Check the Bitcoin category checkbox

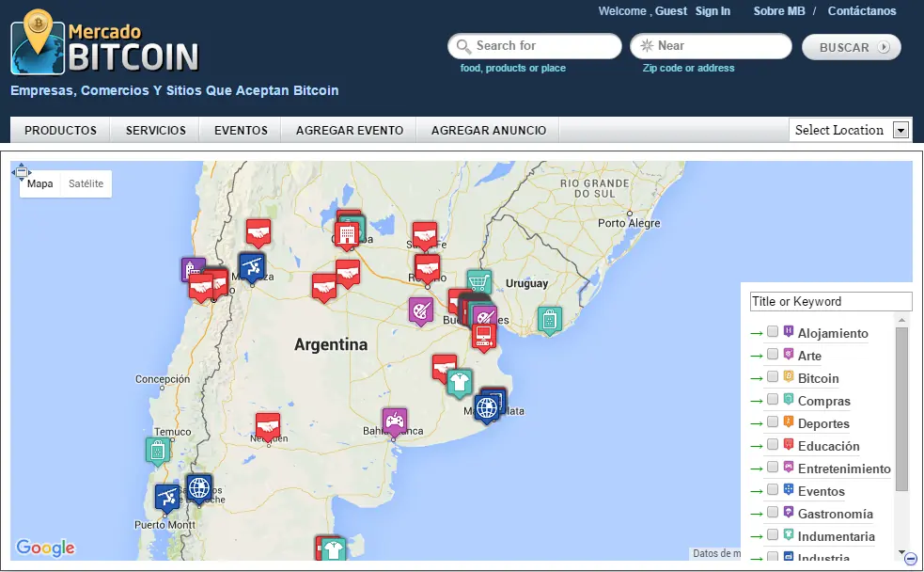pyautogui.click(x=772, y=376)
